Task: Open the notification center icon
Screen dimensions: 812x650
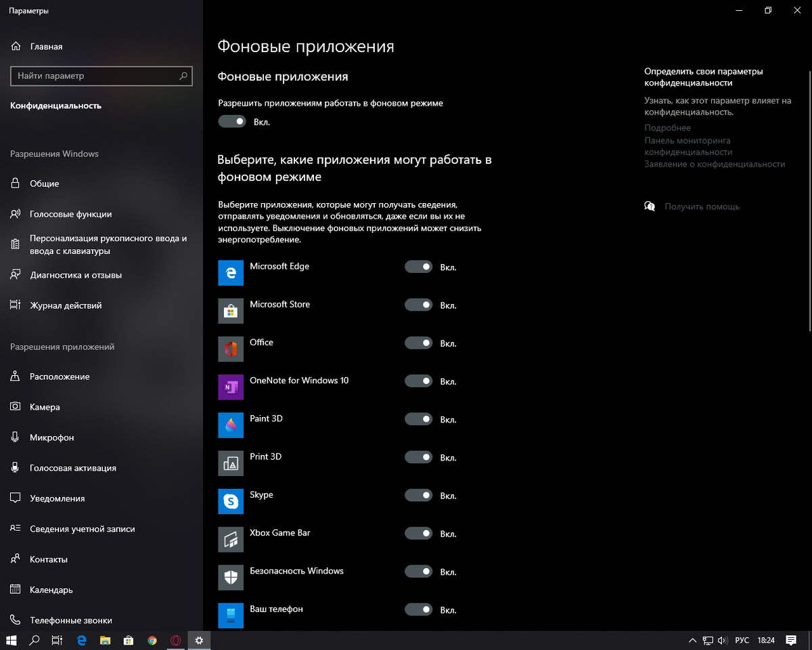Action: [791, 640]
